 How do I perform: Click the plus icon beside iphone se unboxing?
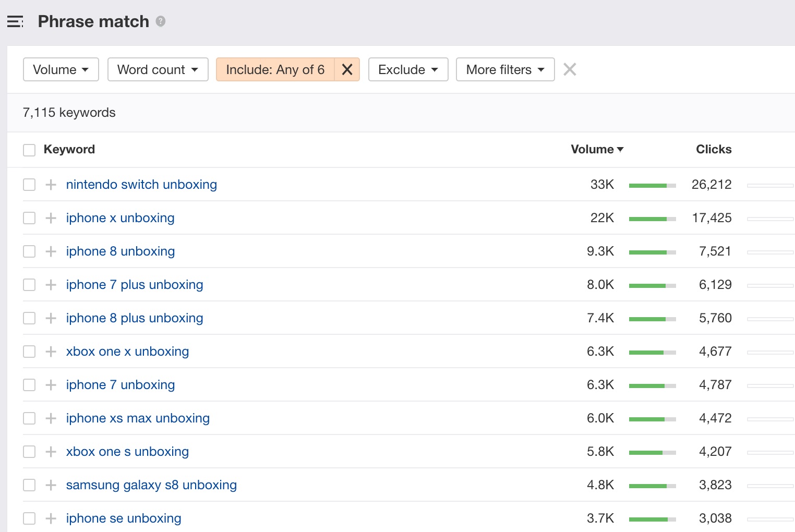pos(51,518)
